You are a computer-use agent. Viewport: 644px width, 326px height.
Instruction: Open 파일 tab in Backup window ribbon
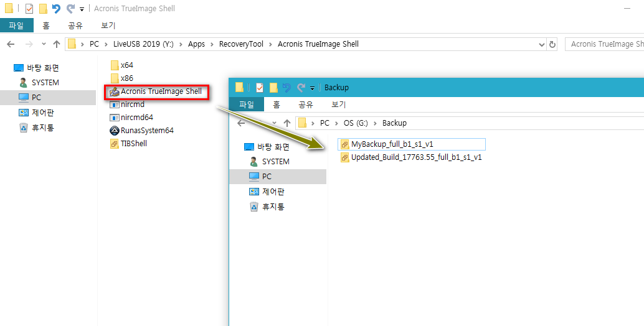click(x=247, y=104)
